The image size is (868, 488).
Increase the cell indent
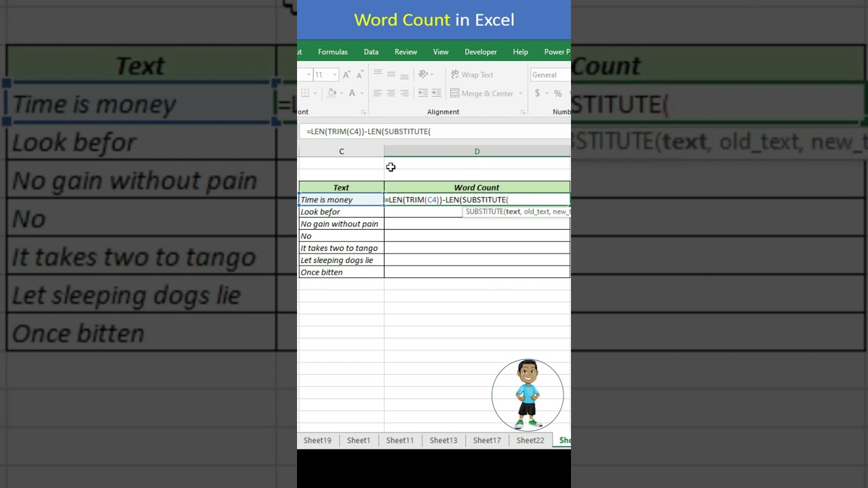[x=436, y=94]
